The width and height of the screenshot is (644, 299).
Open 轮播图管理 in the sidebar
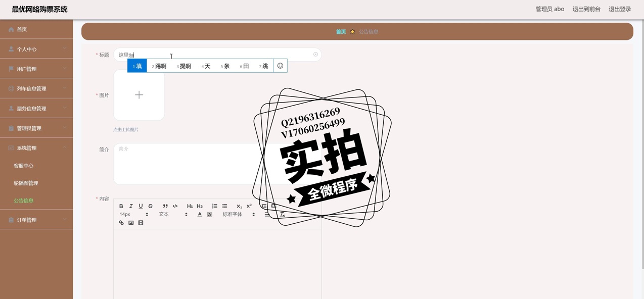[x=26, y=183]
